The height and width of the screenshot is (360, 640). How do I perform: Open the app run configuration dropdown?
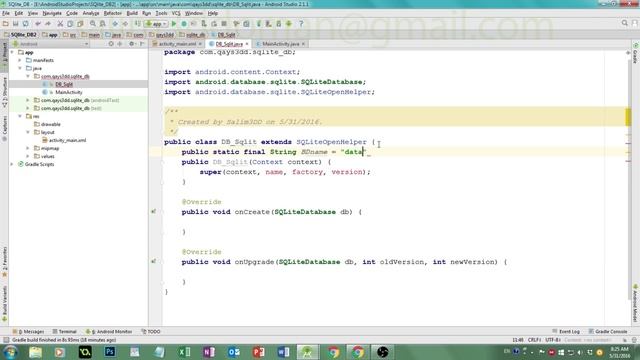click(x=157, y=24)
